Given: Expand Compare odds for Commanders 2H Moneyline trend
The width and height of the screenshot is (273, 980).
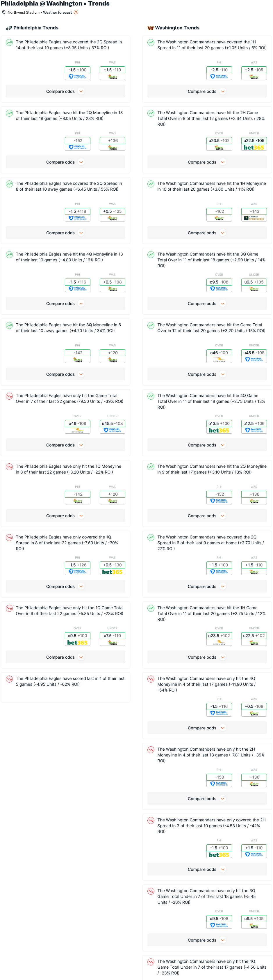Looking at the screenshot, I should click(207, 799).
